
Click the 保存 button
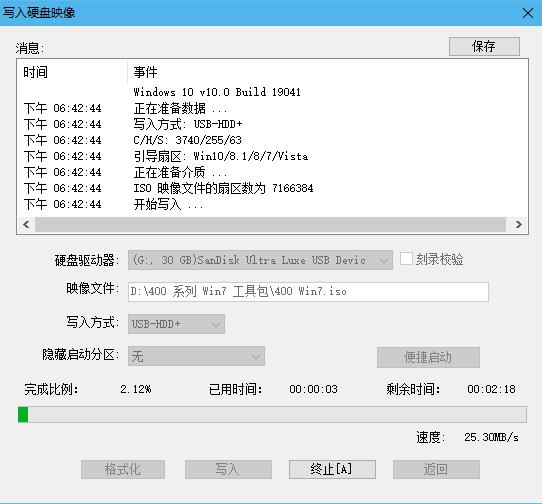coord(484,46)
